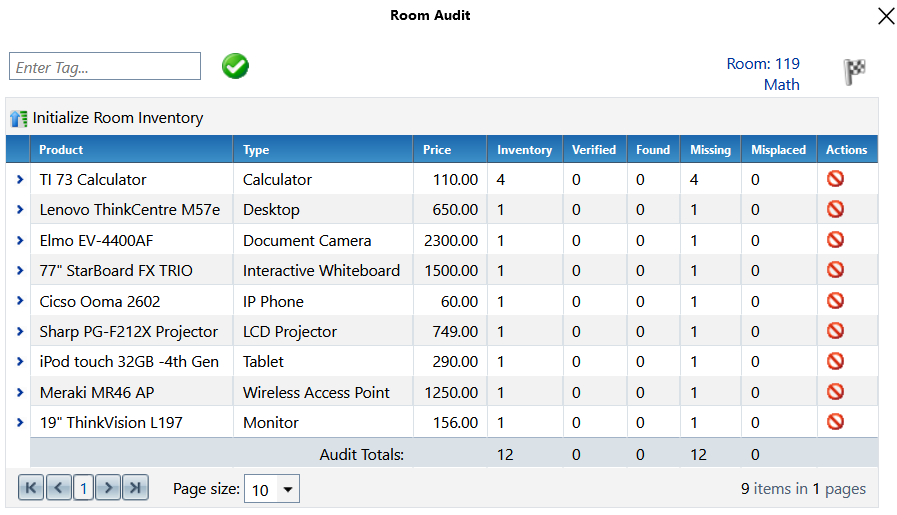Sort by the Found column header
Viewport: 897px width, 515px height.
[x=653, y=150]
